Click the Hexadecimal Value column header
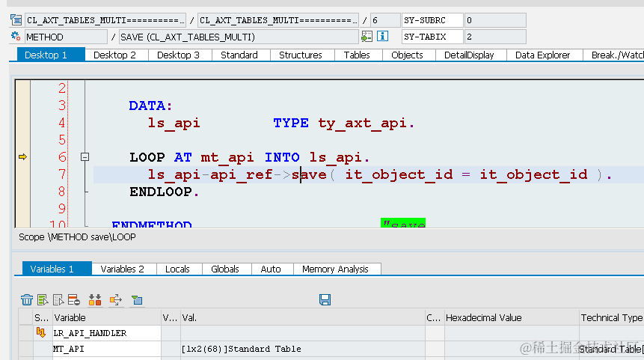 pyautogui.click(x=512, y=317)
